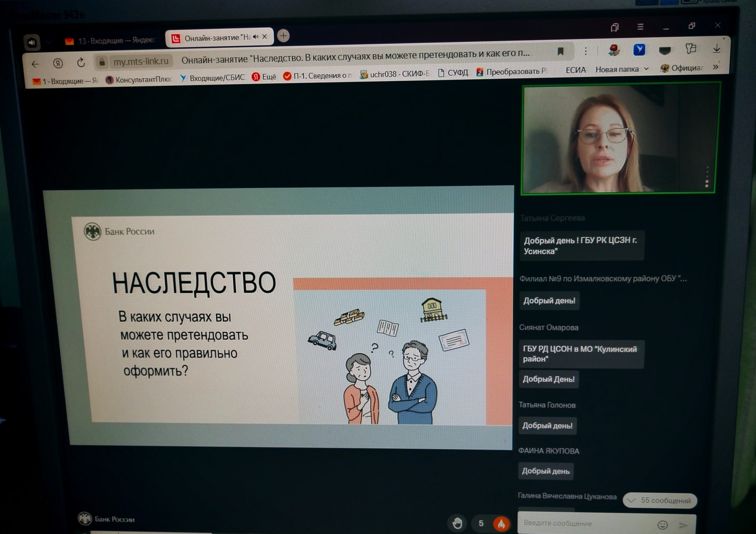The image size is (756, 534).
Task: Click the reaction count 5
Action: pos(481,523)
